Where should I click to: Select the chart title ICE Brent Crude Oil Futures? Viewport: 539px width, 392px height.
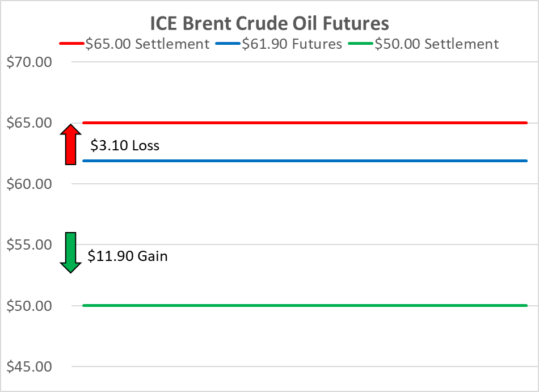269,23
